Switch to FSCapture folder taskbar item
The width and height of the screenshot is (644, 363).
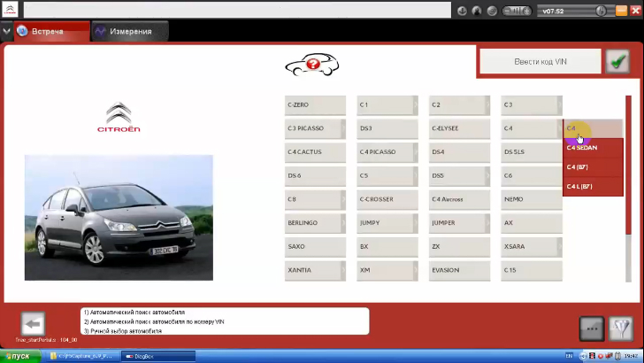(x=82, y=357)
